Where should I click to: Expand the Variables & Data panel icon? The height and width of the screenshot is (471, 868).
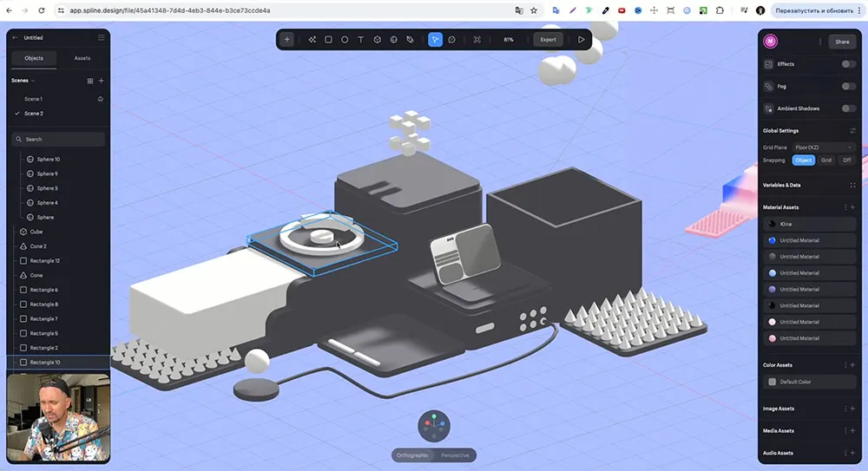pyautogui.click(x=852, y=185)
